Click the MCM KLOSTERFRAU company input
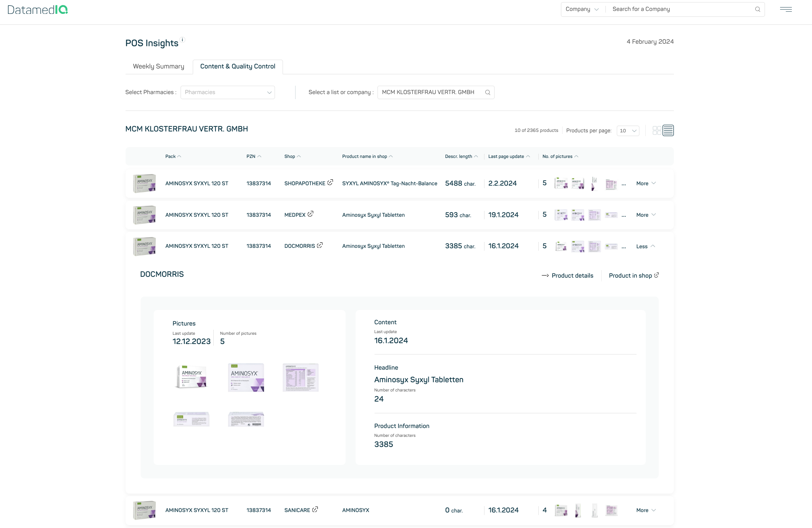The image size is (812, 528). pyautogui.click(x=435, y=92)
